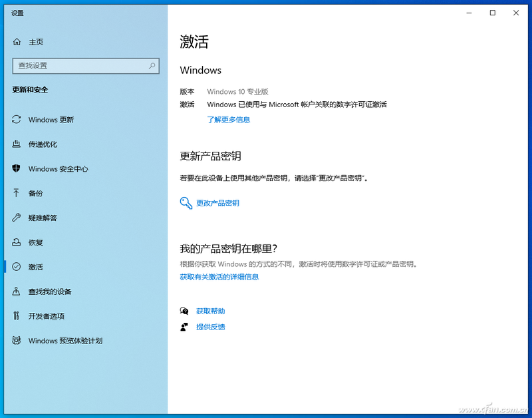Click the 我的产品密钥在哪里? heading
The width and height of the screenshot is (532, 418).
pos(229,249)
